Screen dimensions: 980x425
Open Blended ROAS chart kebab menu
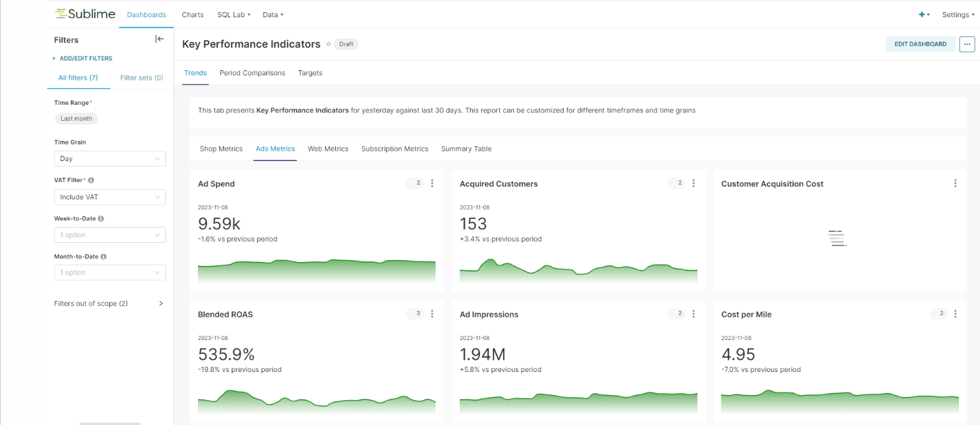coord(432,314)
